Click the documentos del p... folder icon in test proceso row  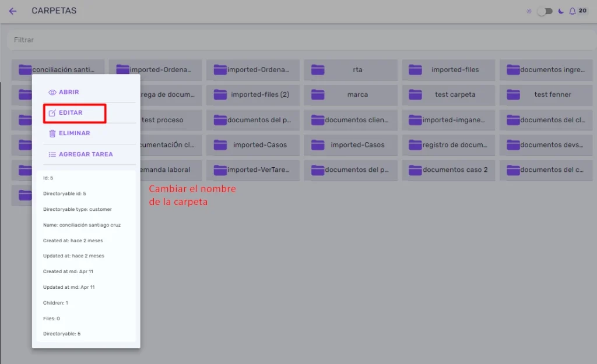220,120
